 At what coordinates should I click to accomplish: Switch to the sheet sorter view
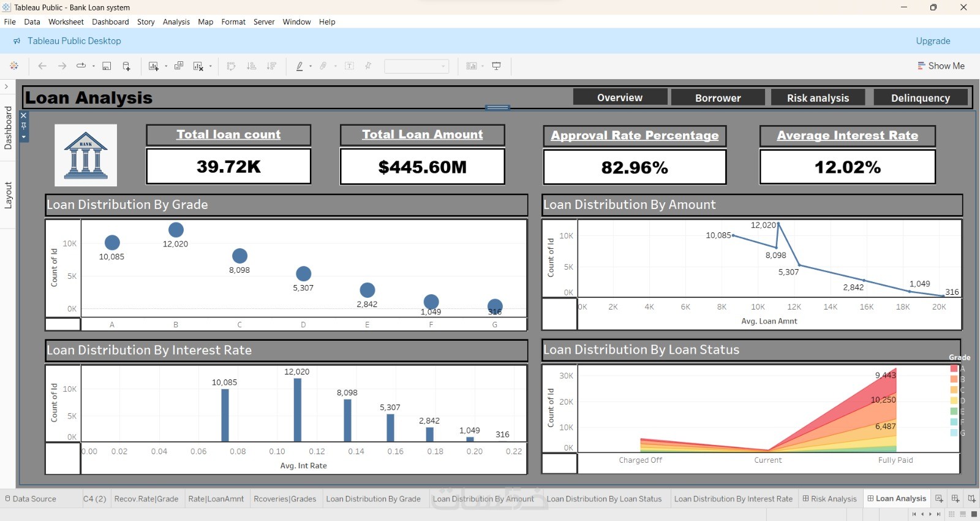[x=952, y=514]
